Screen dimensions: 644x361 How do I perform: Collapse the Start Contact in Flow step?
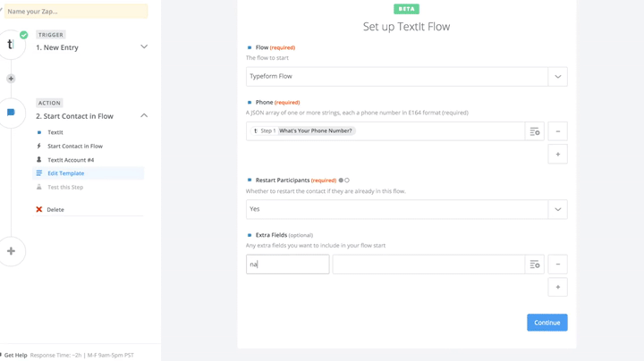144,115
